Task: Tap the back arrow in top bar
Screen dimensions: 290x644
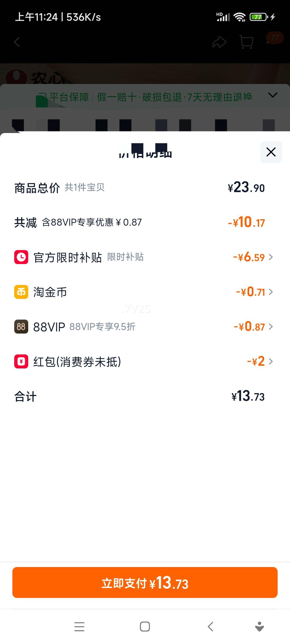Action: pos(17,42)
